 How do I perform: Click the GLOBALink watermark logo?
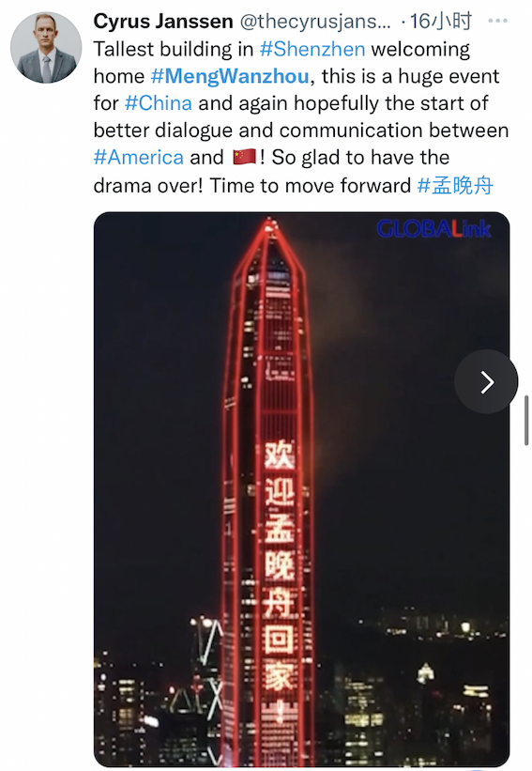433,229
